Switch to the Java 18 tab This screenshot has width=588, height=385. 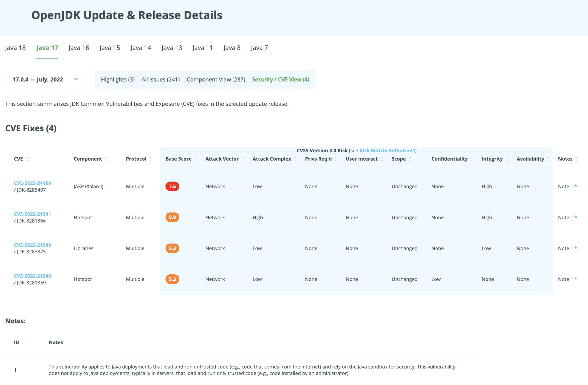15,48
